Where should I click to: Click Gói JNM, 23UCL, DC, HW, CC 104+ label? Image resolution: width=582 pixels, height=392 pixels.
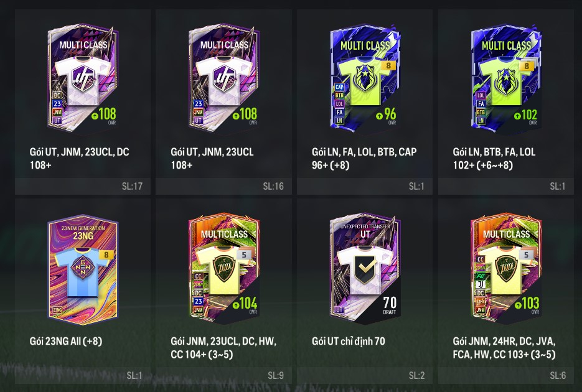pos(223,348)
